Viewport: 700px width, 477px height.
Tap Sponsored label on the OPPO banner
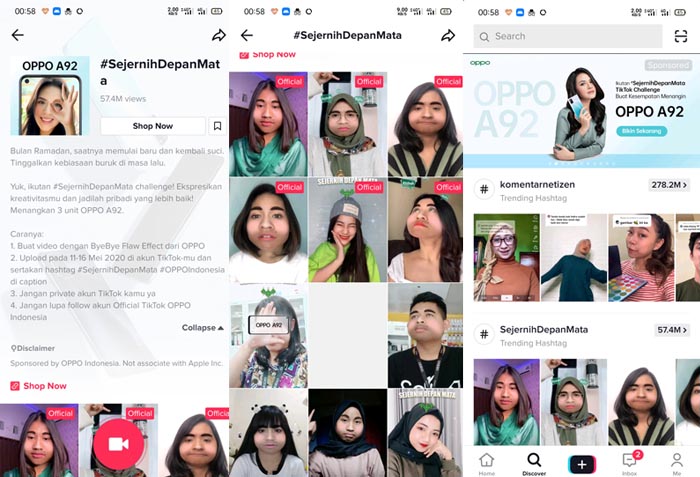[x=668, y=65]
